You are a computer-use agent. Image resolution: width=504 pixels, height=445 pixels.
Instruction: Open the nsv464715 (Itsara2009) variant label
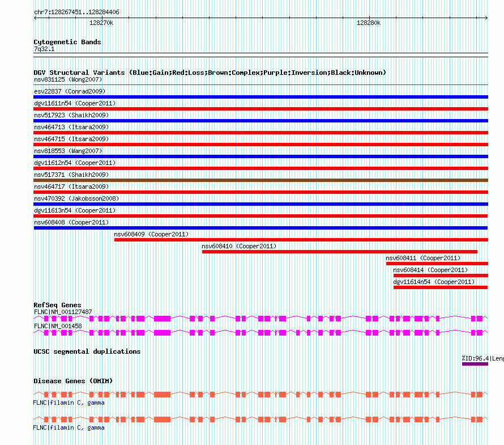[x=71, y=139]
